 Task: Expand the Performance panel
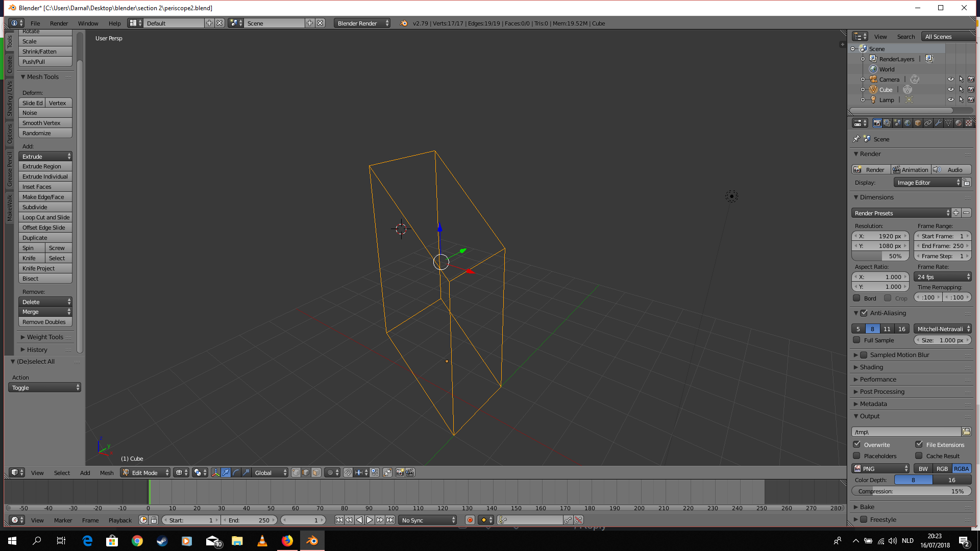coord(878,379)
